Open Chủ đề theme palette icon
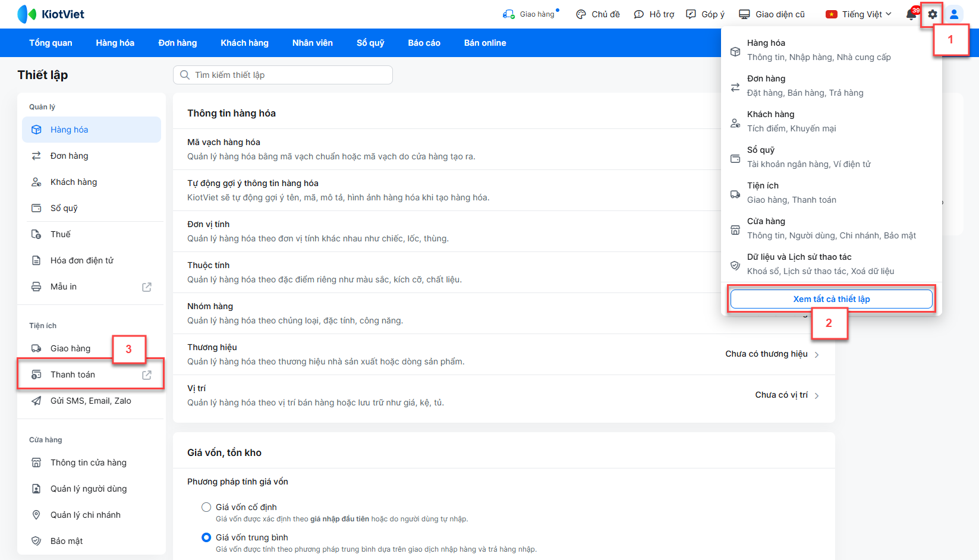 pos(581,14)
